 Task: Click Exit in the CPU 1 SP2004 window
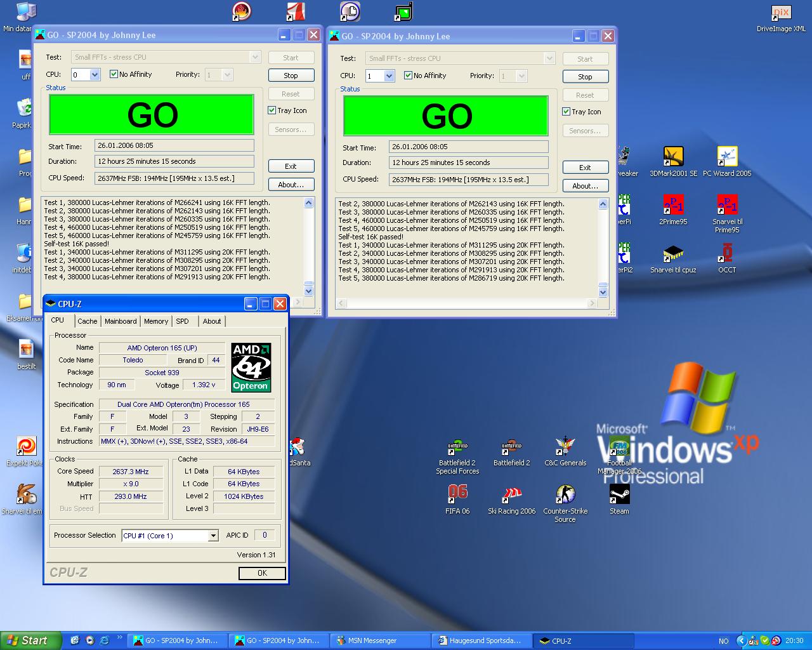[x=586, y=168]
